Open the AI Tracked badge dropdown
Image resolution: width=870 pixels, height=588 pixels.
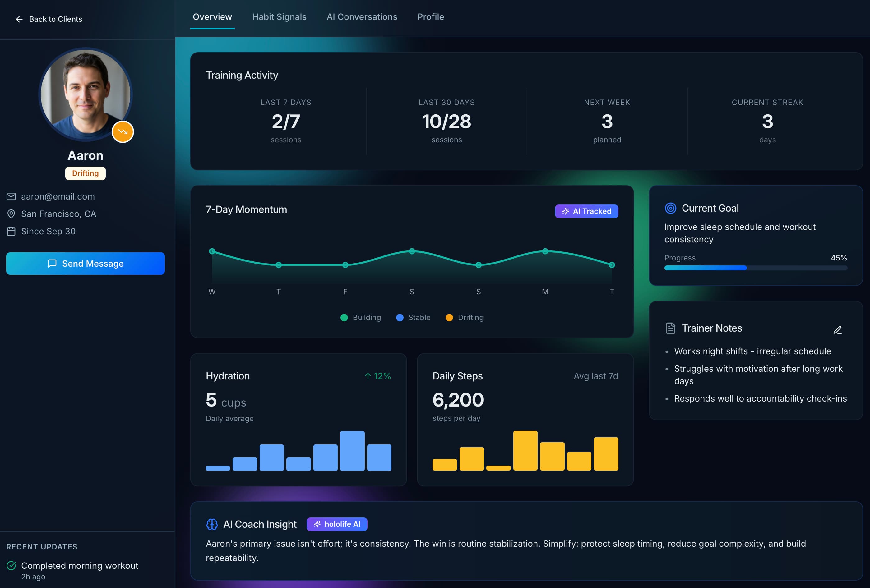tap(586, 211)
